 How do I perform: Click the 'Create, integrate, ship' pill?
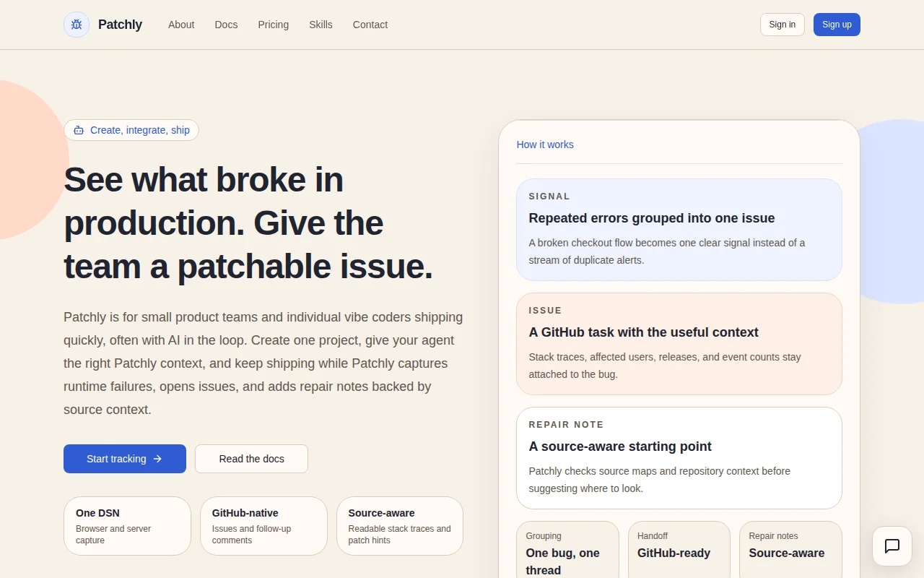pos(131,130)
